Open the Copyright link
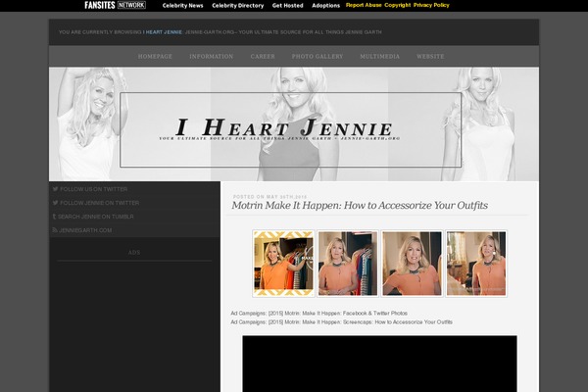This screenshot has height=392, width=588. pos(398,5)
